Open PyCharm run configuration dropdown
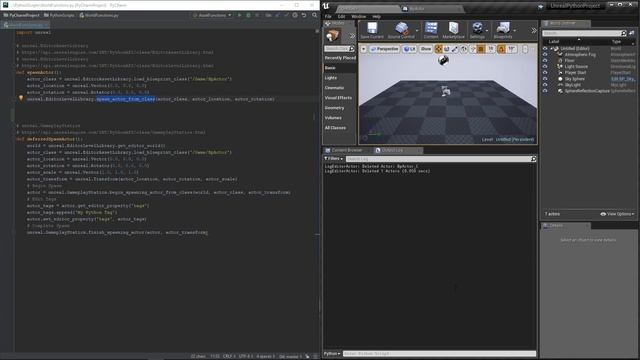The height and width of the screenshot is (360, 640). (212, 15)
